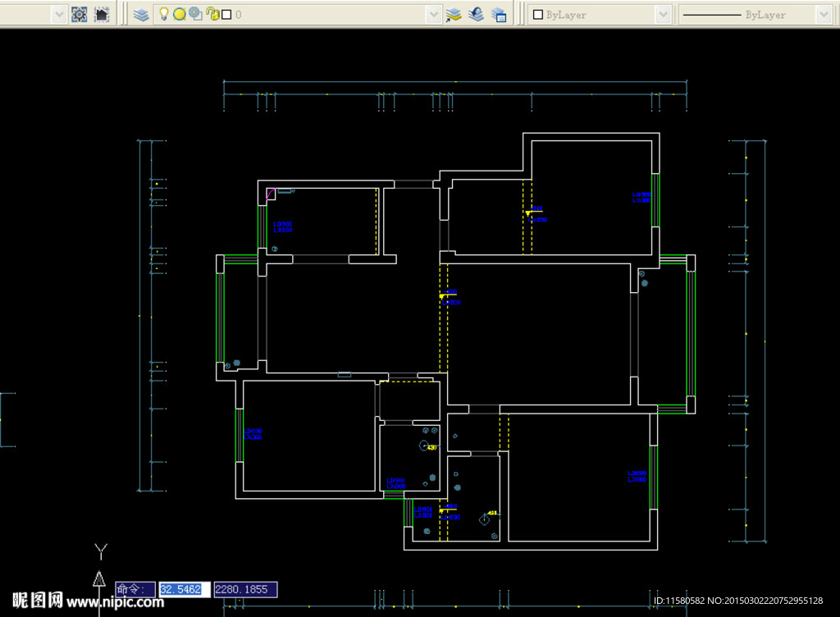The height and width of the screenshot is (617, 840).
Task: Click the 命令 dynamic input prompt label
Action: pos(135,589)
